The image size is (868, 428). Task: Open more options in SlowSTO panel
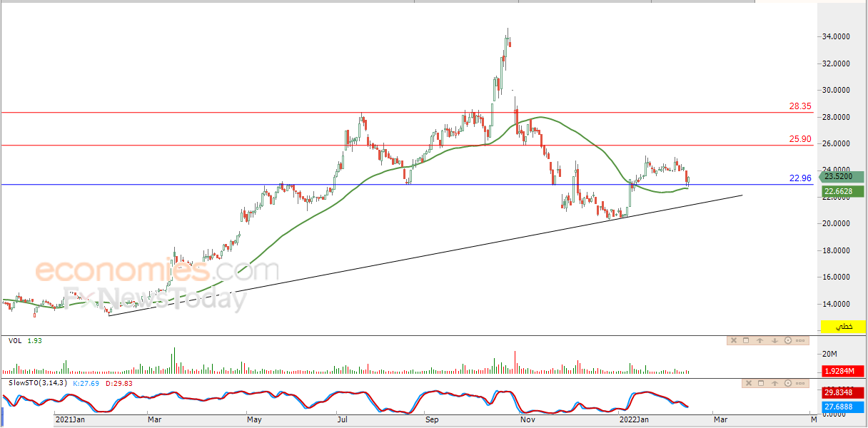(800, 384)
